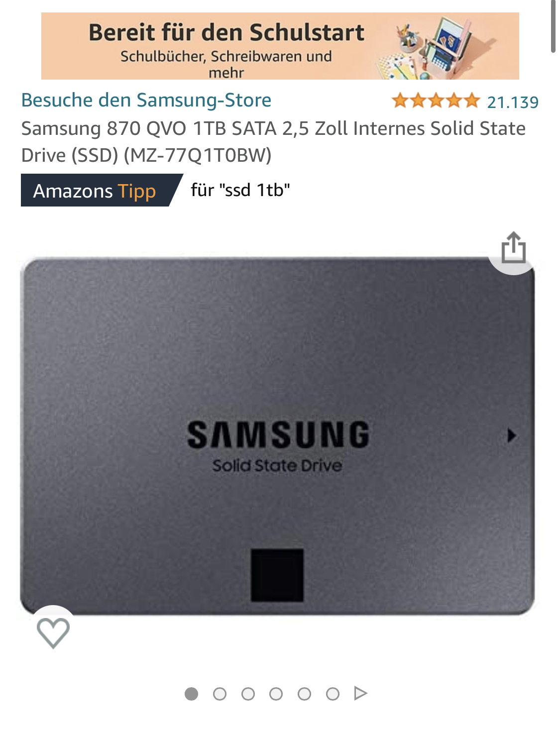The width and height of the screenshot is (560, 731).
Task: Visit the Samsung-Store link
Action: pos(146,100)
